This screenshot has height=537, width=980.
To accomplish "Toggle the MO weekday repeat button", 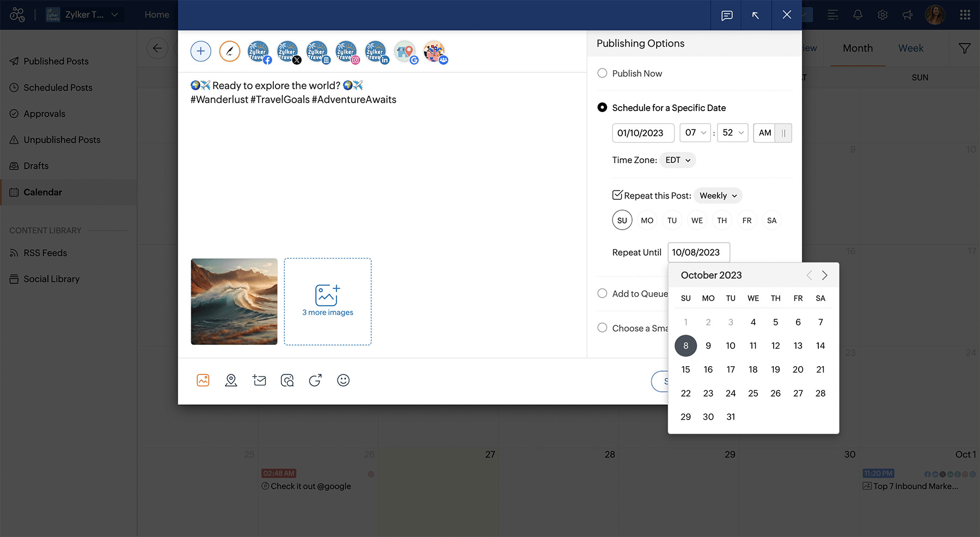I will pos(647,220).
